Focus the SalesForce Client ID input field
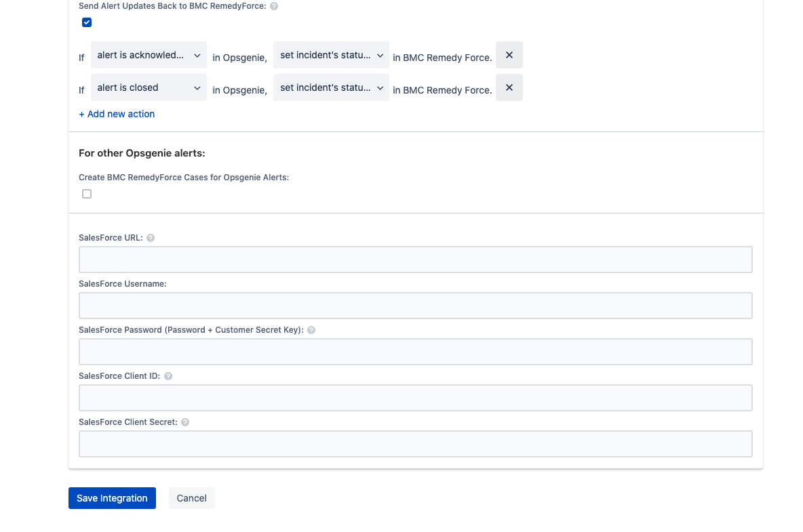 [x=415, y=397]
